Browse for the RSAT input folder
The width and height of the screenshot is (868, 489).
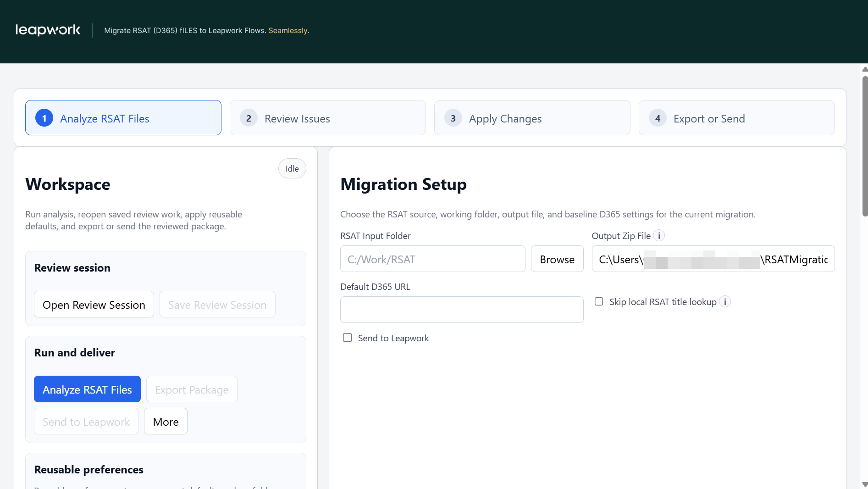tap(557, 259)
